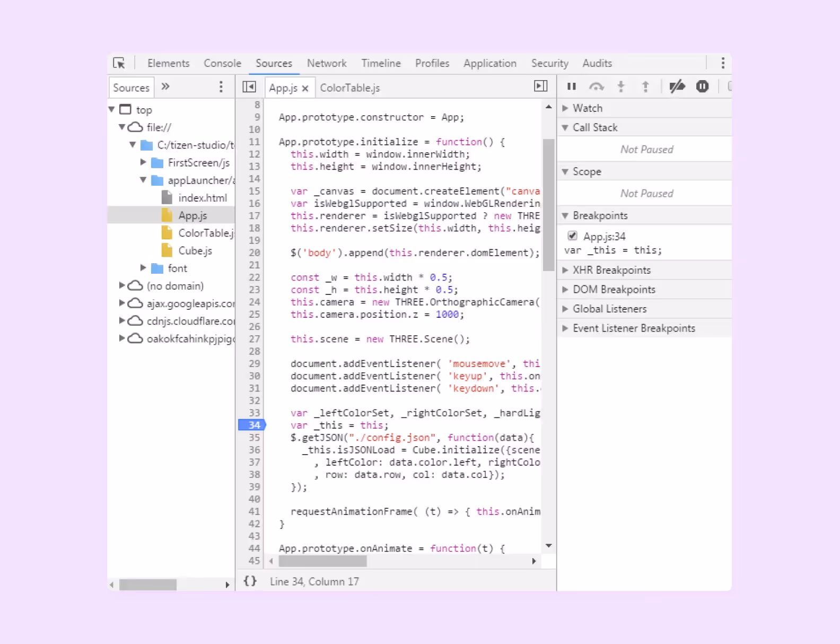Collapse the appLauncher folder

point(143,180)
